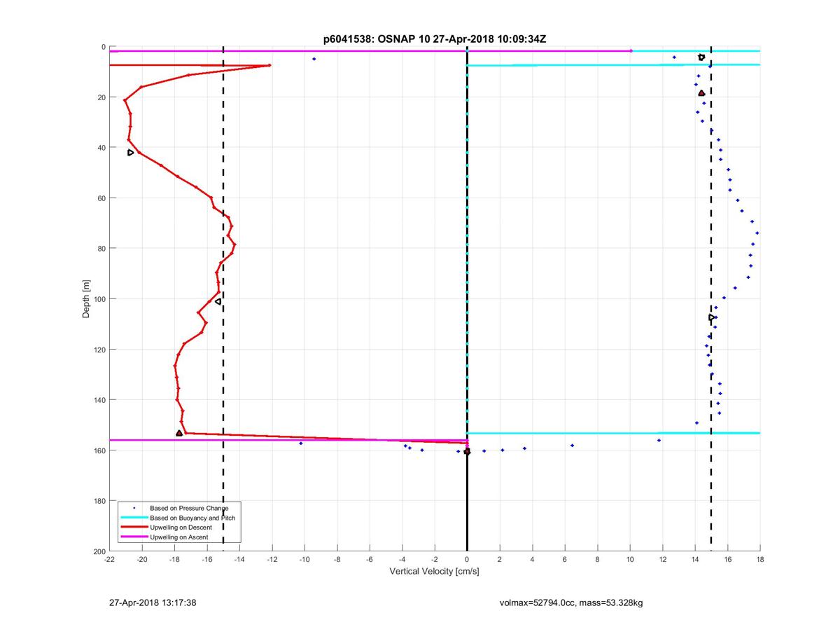
Task: Click x-axis tick label '-4'
Action: point(402,560)
